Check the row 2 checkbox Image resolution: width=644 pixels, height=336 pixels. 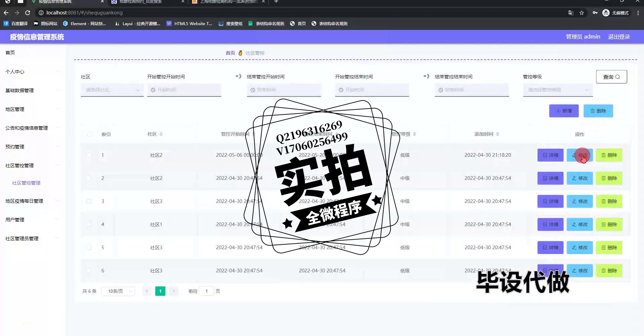89,178
